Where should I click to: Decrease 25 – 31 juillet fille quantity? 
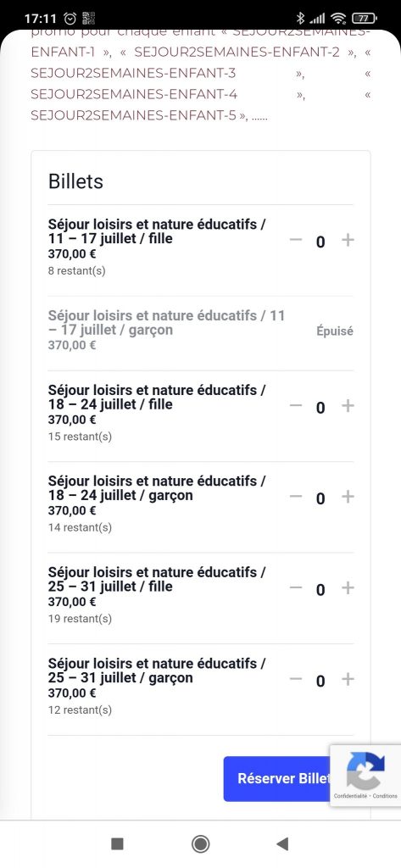pos(297,588)
